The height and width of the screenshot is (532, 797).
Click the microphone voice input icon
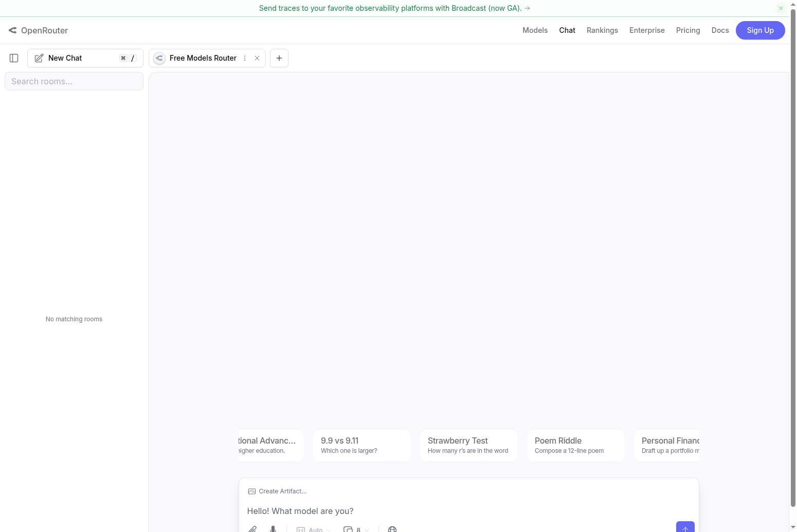click(x=273, y=528)
